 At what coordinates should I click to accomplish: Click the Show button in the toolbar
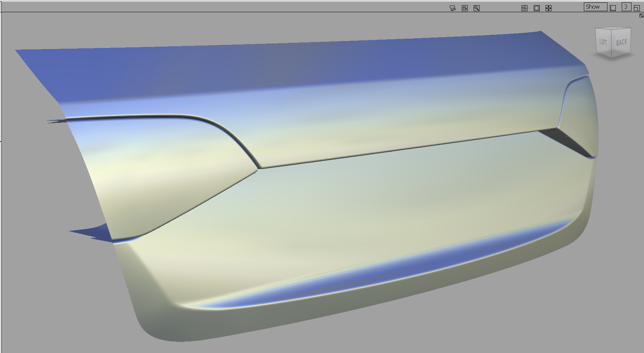pyautogui.click(x=595, y=7)
